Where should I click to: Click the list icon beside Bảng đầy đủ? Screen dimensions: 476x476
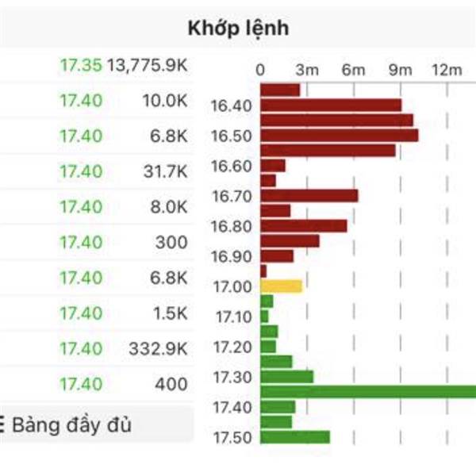tap(2, 424)
